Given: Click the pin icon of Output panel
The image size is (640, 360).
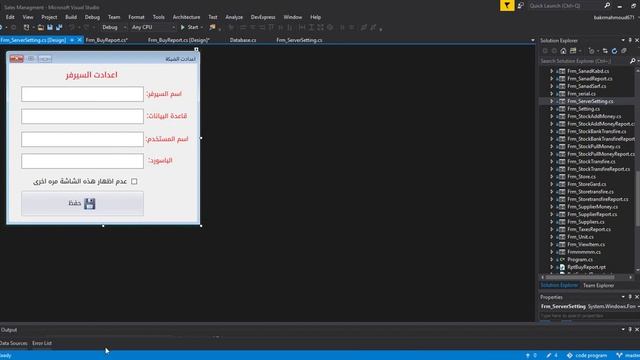Looking at the screenshot, I should tap(630, 329).
